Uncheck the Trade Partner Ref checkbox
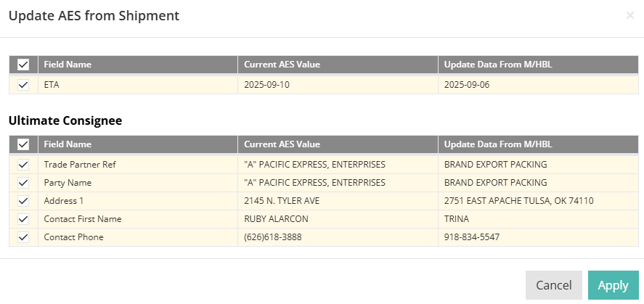 click(23, 165)
